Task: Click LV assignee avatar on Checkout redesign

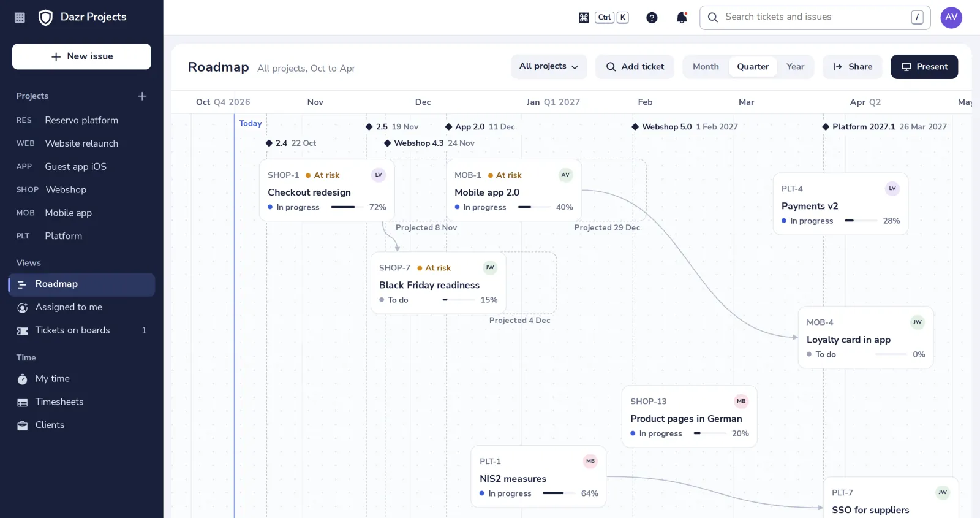Action: pos(379,175)
